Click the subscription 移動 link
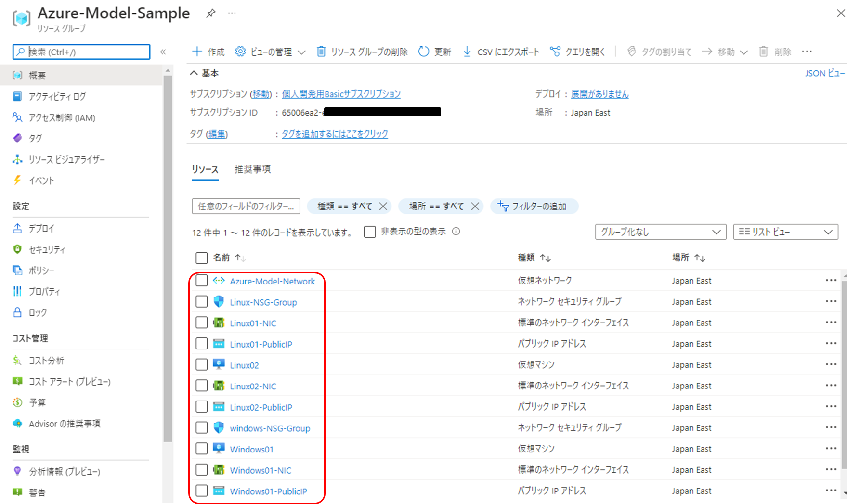847x504 pixels. click(x=261, y=94)
